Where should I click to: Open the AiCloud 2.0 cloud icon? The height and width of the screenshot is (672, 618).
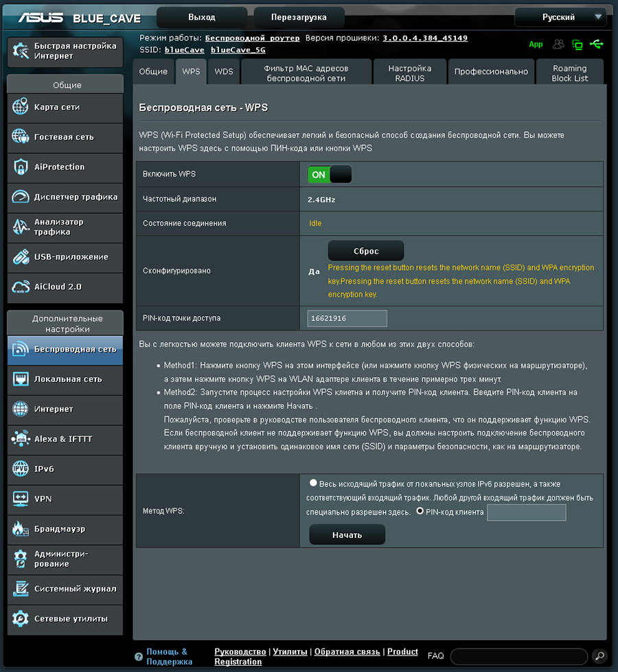click(20, 287)
